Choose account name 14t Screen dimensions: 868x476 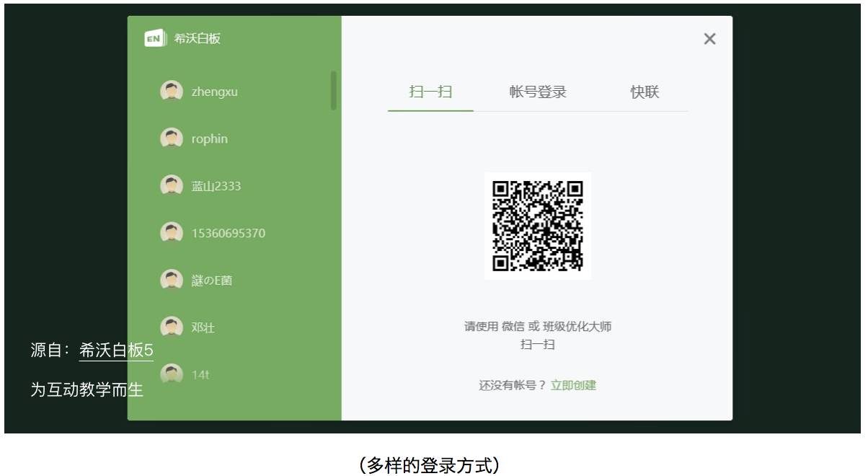(200, 375)
